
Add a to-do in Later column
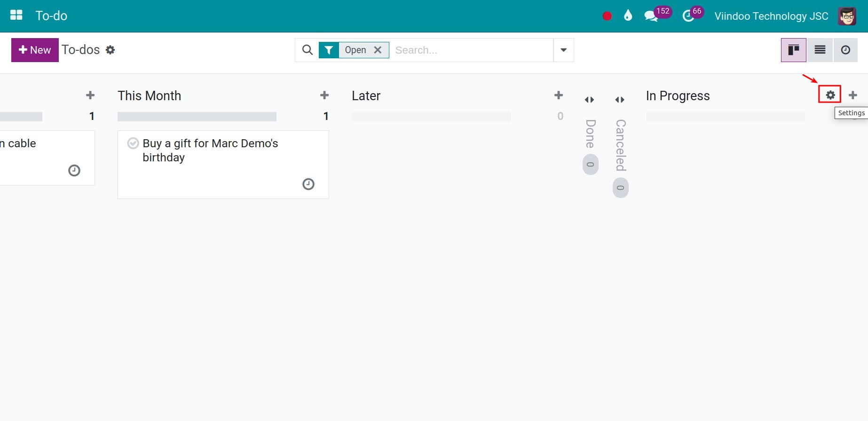pos(559,95)
